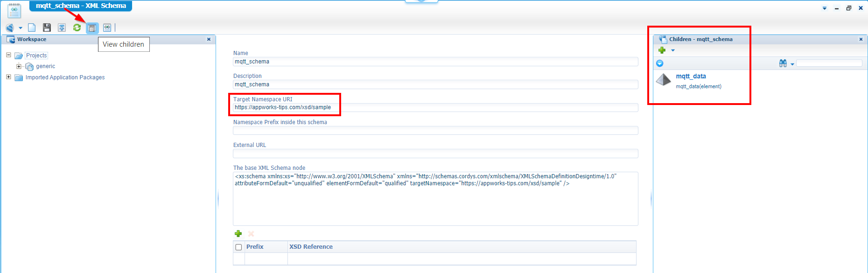Click the publish upload arrow toolbar icon
Viewport: 868px width, 273px height.
(62, 28)
